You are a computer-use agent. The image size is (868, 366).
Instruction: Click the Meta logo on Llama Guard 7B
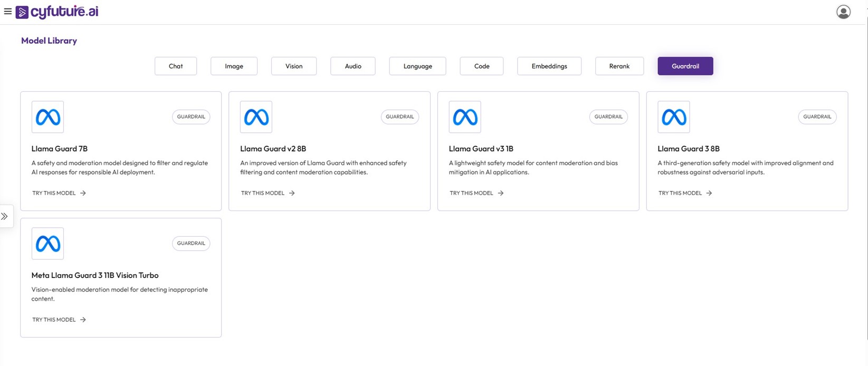[47, 117]
